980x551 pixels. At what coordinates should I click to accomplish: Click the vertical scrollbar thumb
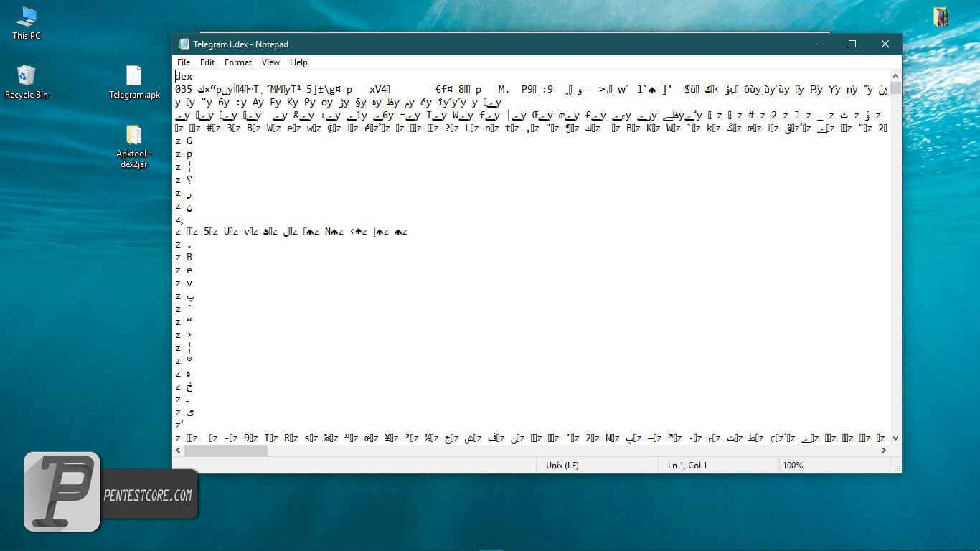click(x=895, y=88)
